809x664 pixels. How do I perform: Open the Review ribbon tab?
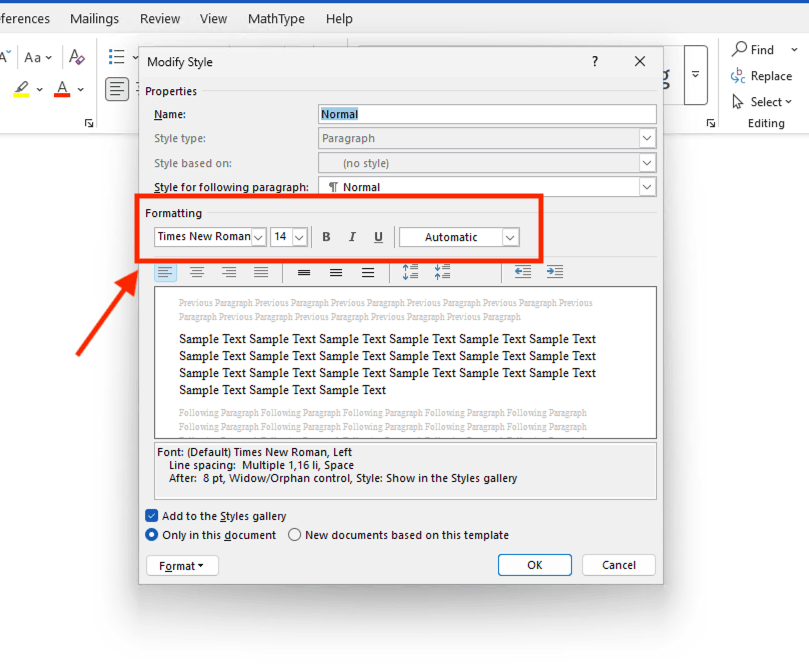pos(160,19)
